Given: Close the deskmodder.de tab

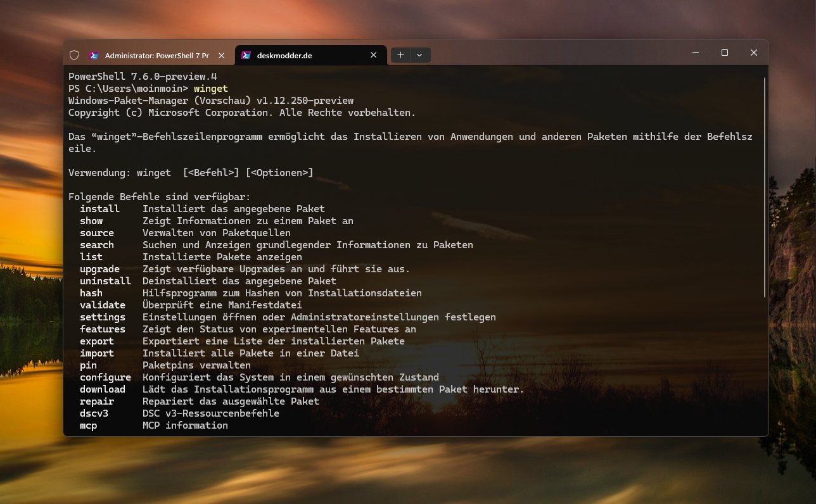Looking at the screenshot, I should [374, 55].
